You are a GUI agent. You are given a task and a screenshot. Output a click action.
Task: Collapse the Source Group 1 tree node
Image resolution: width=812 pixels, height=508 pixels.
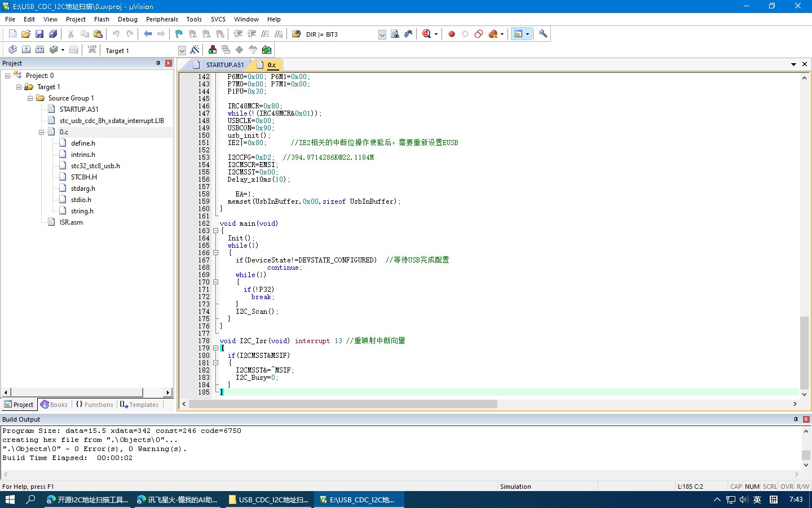pyautogui.click(x=30, y=98)
